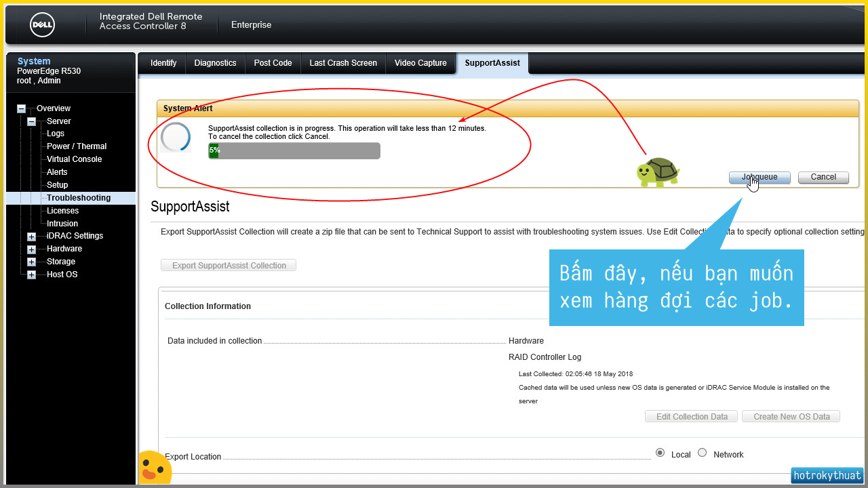Open Intrusion in the sidebar

pos(62,224)
